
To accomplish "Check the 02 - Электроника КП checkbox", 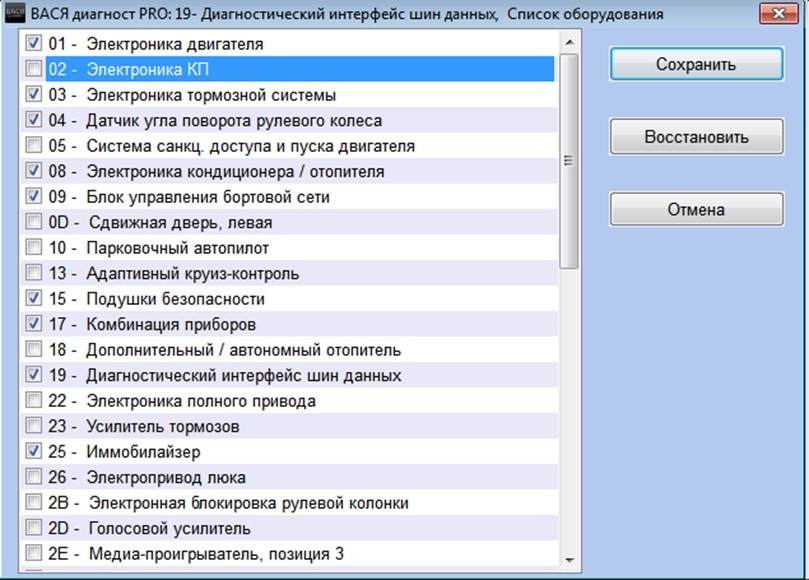I will click(x=34, y=69).
